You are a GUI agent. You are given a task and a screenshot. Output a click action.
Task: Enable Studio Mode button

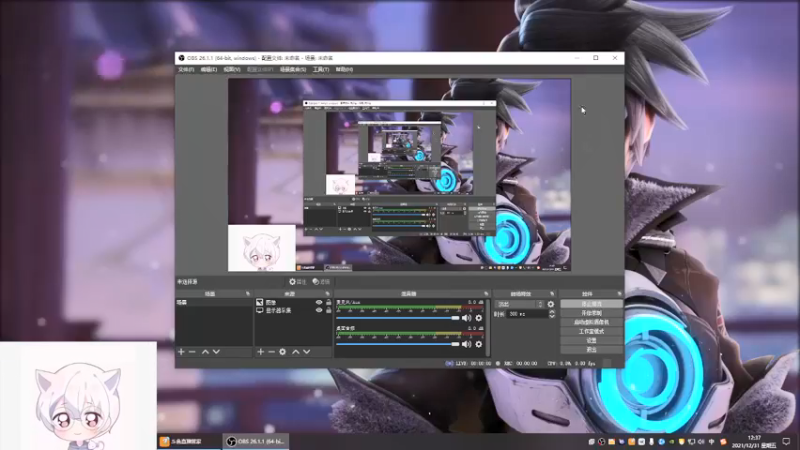click(x=591, y=332)
